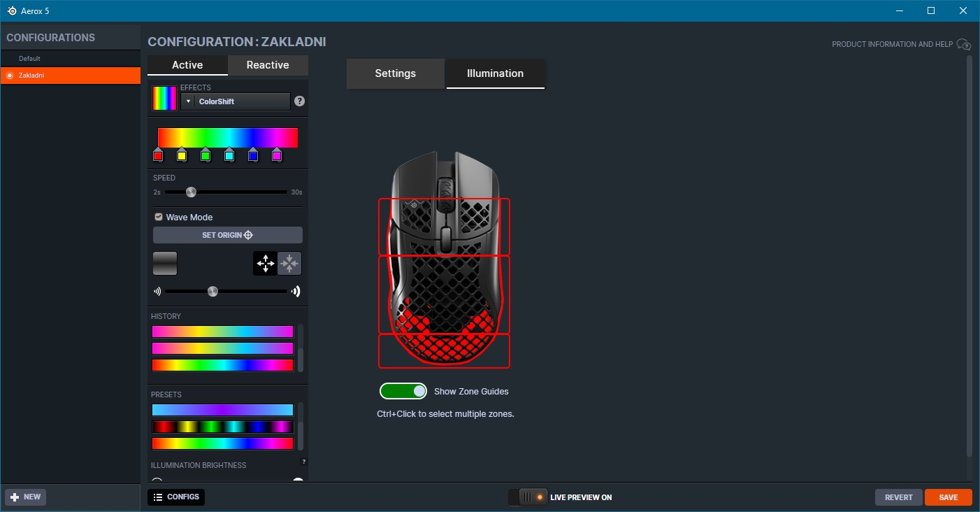Select the outward wave direction icon
This screenshot has width=980, height=512.
[x=265, y=264]
